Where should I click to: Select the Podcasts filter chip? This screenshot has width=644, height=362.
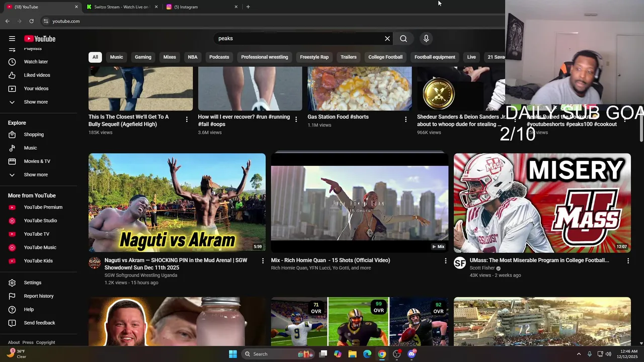[x=219, y=57]
